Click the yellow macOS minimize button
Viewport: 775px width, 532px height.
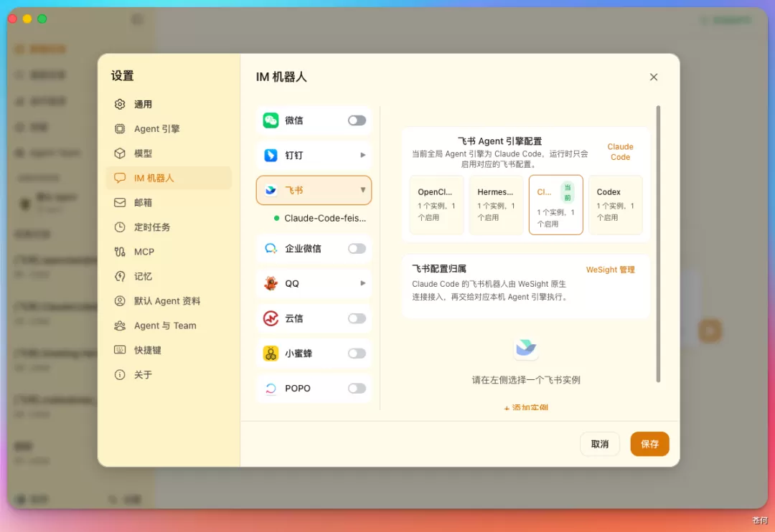click(x=27, y=19)
